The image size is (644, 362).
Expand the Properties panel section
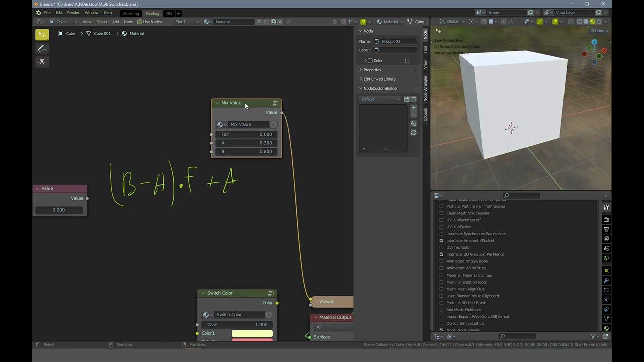tap(372, 70)
